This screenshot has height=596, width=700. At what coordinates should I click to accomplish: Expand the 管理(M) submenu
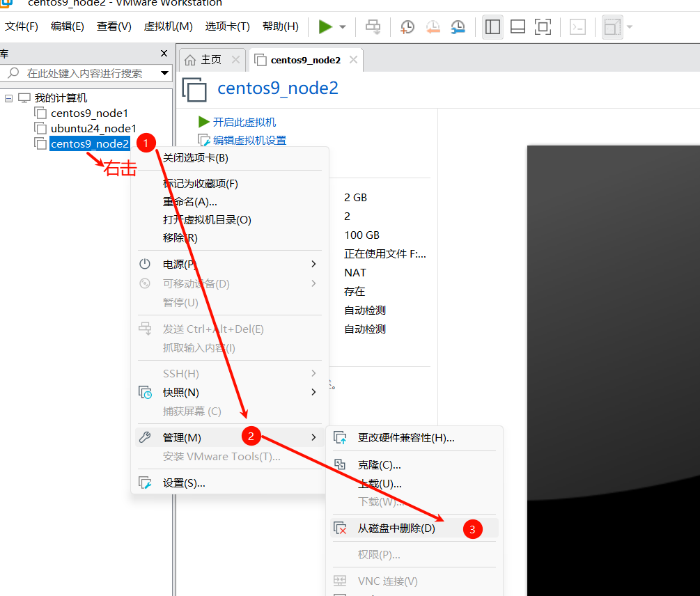pyautogui.click(x=229, y=438)
